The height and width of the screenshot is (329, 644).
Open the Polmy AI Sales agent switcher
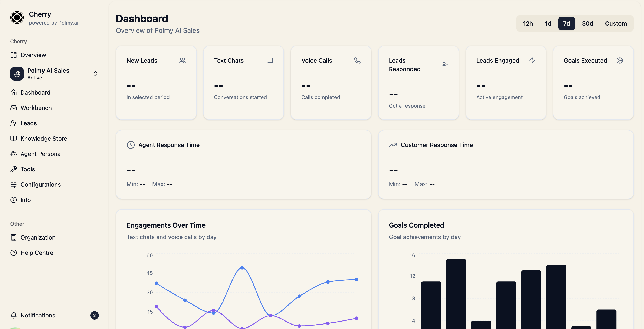pyautogui.click(x=95, y=74)
